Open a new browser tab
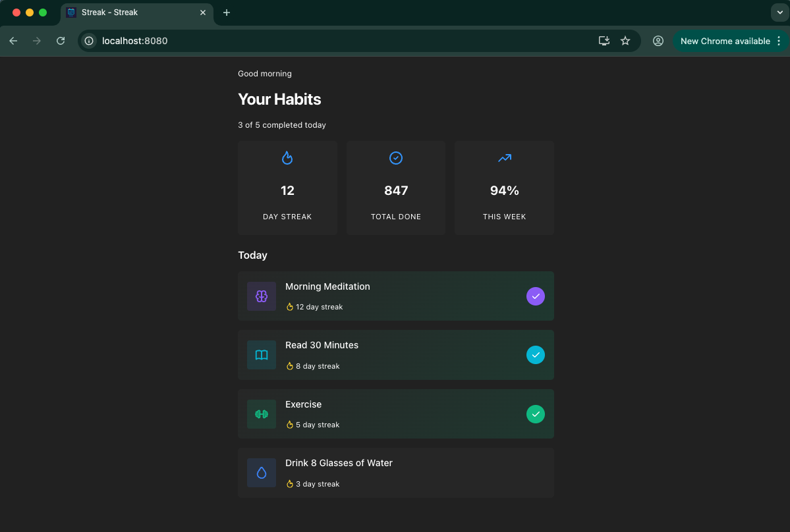This screenshot has width=790, height=532. (x=226, y=12)
